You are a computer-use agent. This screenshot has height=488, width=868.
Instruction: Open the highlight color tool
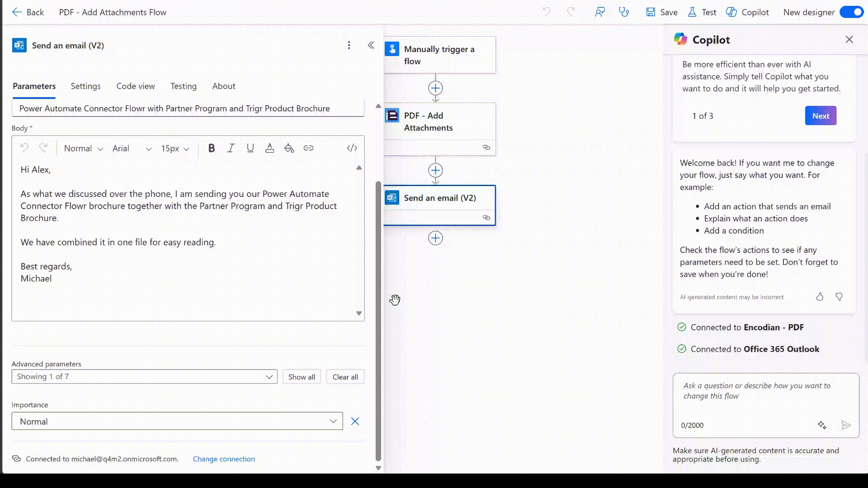pyautogui.click(x=289, y=148)
